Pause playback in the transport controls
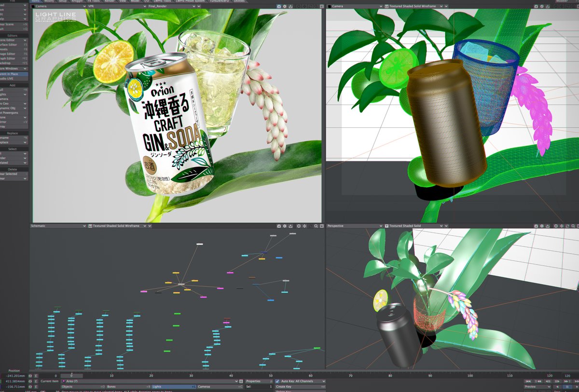This screenshot has height=392, width=579. 567,387
